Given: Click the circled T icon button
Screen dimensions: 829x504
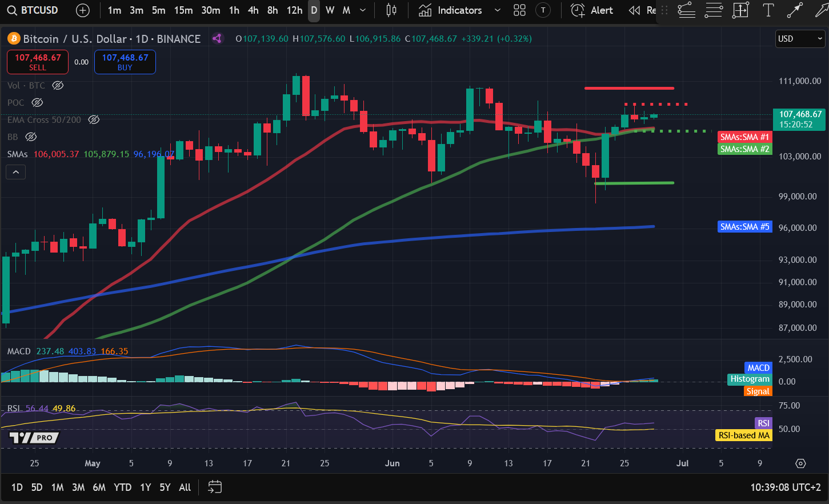Looking at the screenshot, I should tap(543, 10).
